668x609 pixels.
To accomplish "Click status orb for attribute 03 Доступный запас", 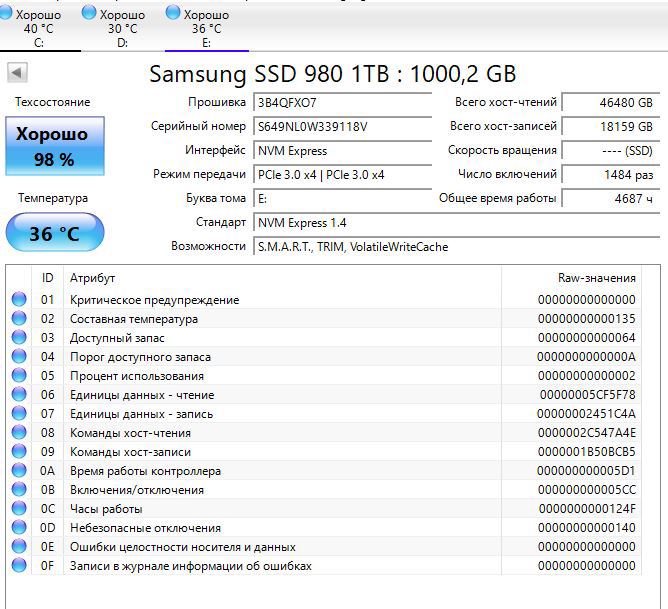I will pos(19,337).
